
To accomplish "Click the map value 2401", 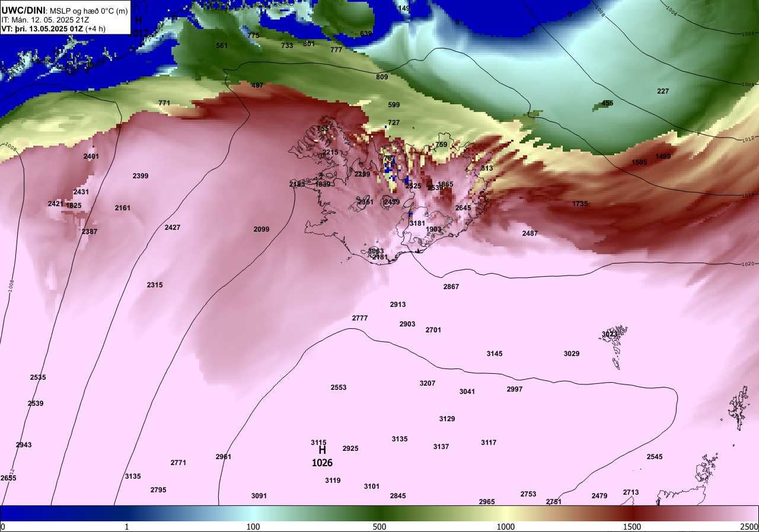I will (91, 156).
